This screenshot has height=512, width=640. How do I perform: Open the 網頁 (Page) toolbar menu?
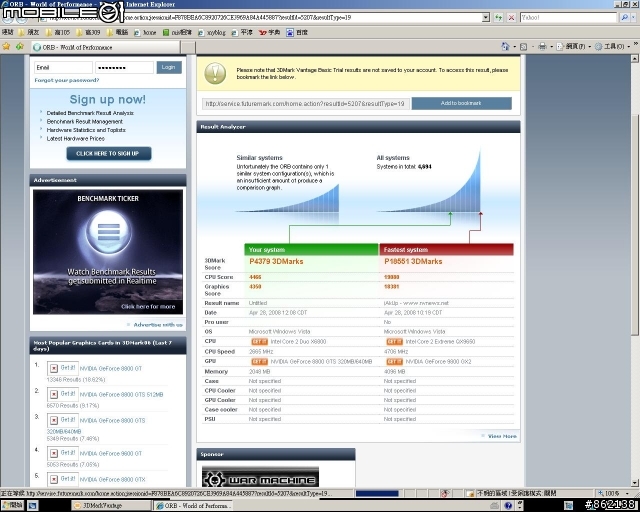[x=573, y=47]
